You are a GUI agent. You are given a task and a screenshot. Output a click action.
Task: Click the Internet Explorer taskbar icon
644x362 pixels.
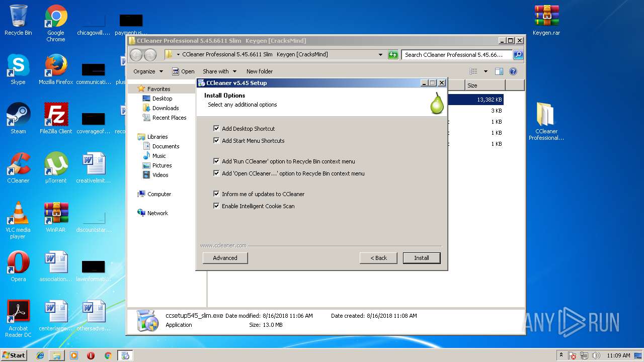[x=40, y=355]
